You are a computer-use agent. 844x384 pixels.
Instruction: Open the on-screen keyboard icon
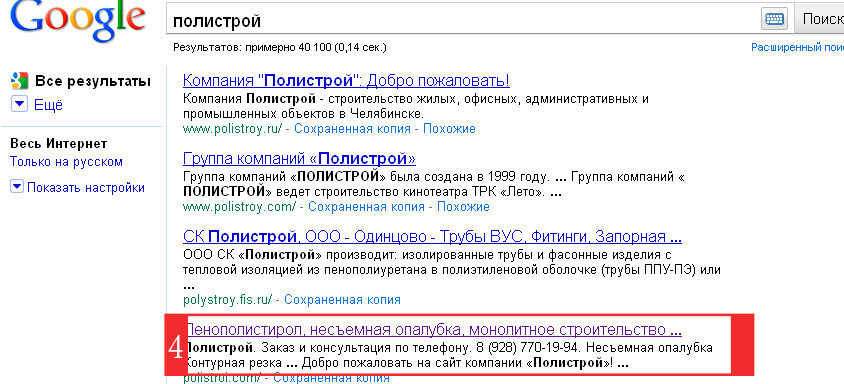point(774,19)
